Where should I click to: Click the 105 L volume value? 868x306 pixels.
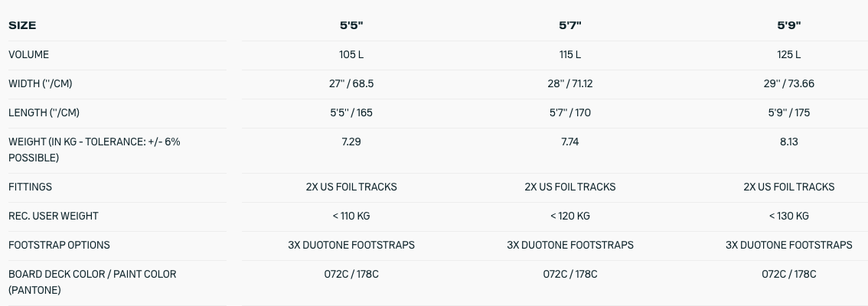tap(351, 55)
